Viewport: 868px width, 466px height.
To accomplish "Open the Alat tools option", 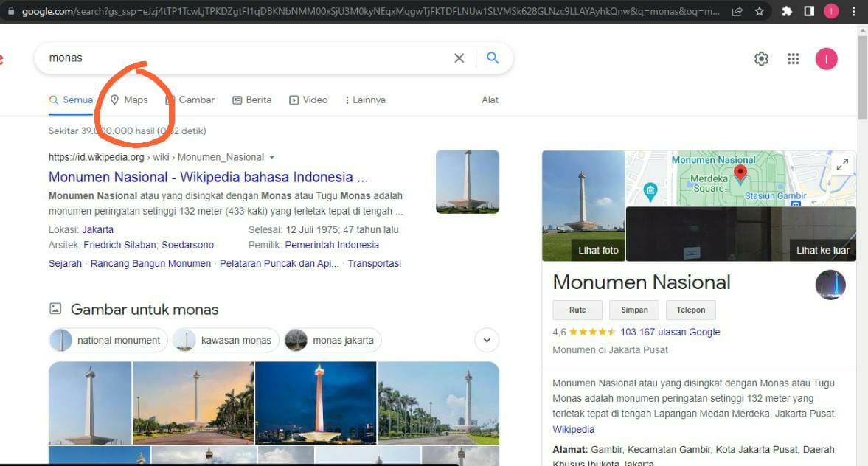I will coord(490,100).
